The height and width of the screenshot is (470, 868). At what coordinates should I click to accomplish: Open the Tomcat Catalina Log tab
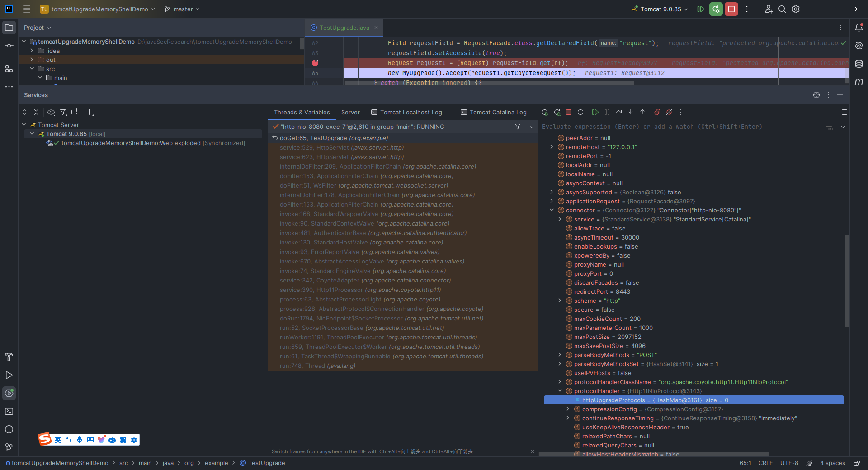494,112
